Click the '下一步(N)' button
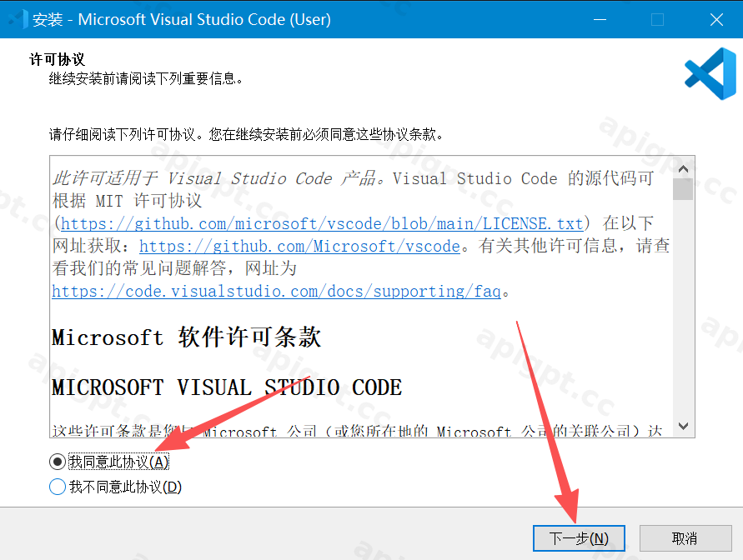Image resolution: width=743 pixels, height=560 pixels. (x=579, y=538)
